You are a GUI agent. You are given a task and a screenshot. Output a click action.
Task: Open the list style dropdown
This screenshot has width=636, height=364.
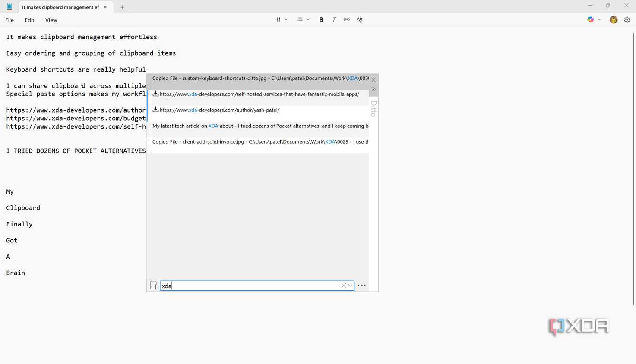pyautogui.click(x=303, y=20)
